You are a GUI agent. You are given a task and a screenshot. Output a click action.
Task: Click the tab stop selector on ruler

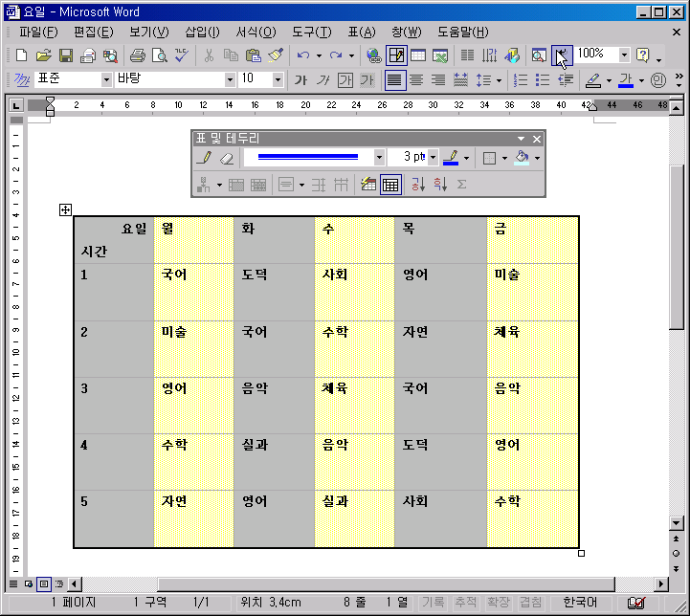click(x=16, y=105)
